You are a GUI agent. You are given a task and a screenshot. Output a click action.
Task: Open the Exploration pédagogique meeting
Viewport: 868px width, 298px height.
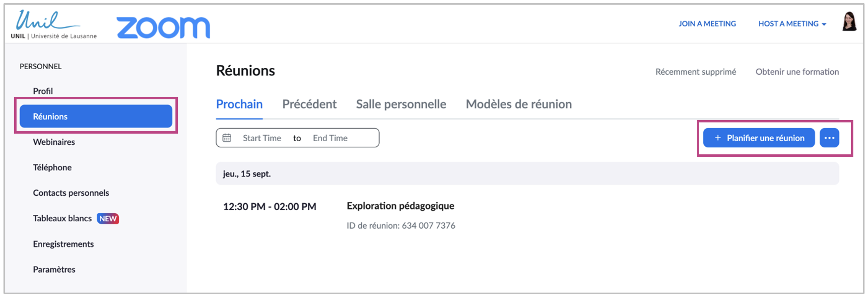click(400, 206)
